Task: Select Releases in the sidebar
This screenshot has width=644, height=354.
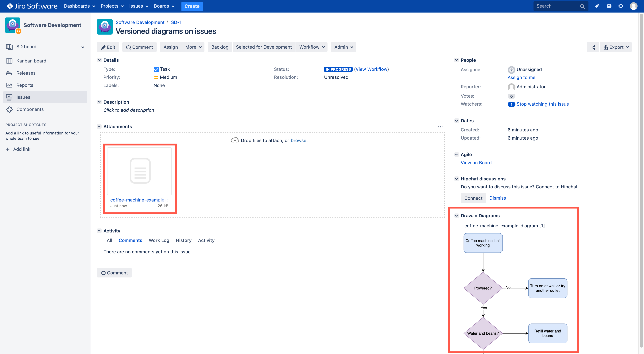Action: (26, 73)
